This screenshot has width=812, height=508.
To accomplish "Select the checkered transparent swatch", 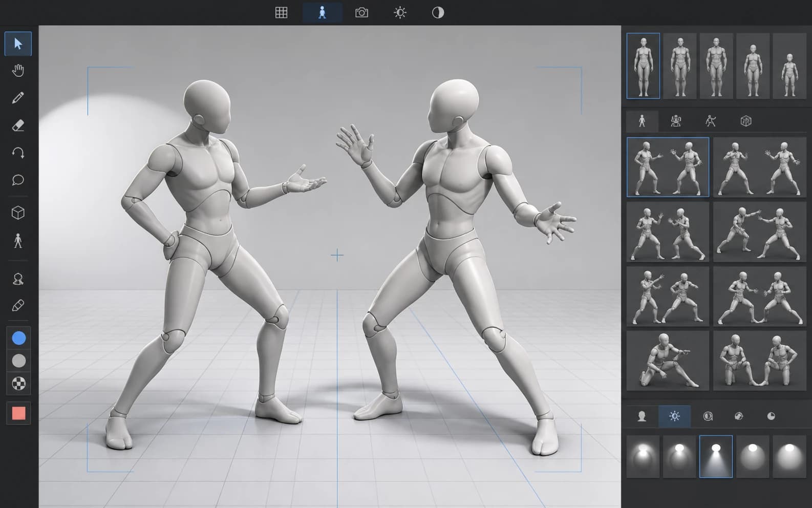I will click(18, 384).
